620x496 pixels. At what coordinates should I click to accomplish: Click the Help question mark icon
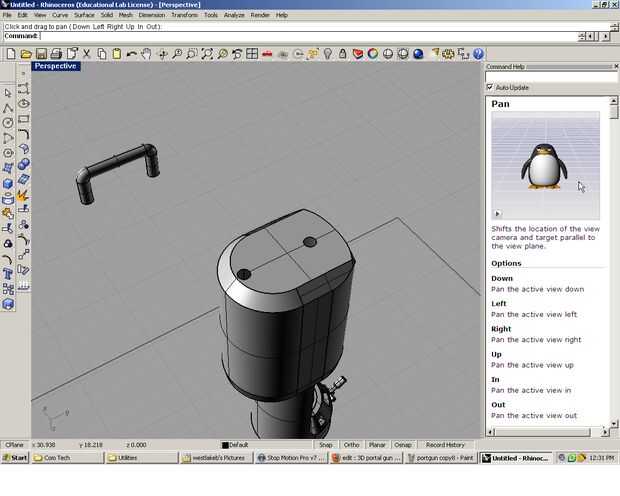[x=479, y=54]
